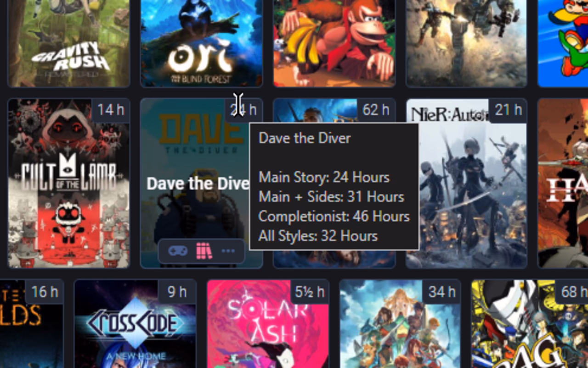588x368 pixels.
Task: Click 'All Styles: 32 Hours' in the tooltip
Action: point(318,236)
